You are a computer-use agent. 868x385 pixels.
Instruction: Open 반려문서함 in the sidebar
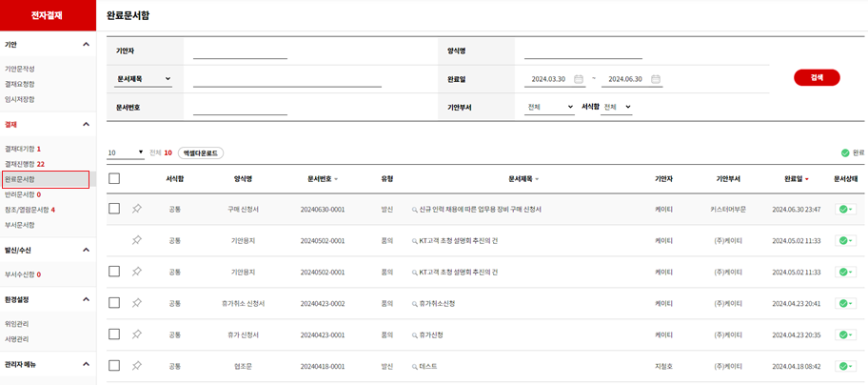tap(22, 194)
